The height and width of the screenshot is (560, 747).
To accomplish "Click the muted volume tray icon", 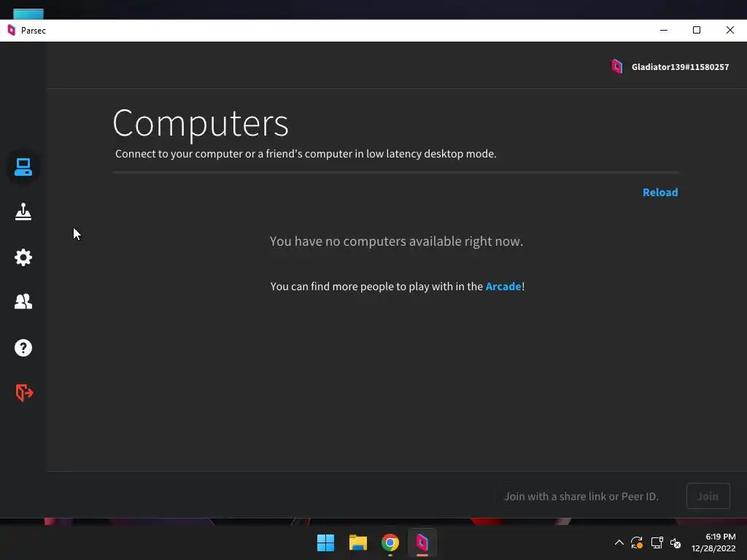I will (676, 542).
